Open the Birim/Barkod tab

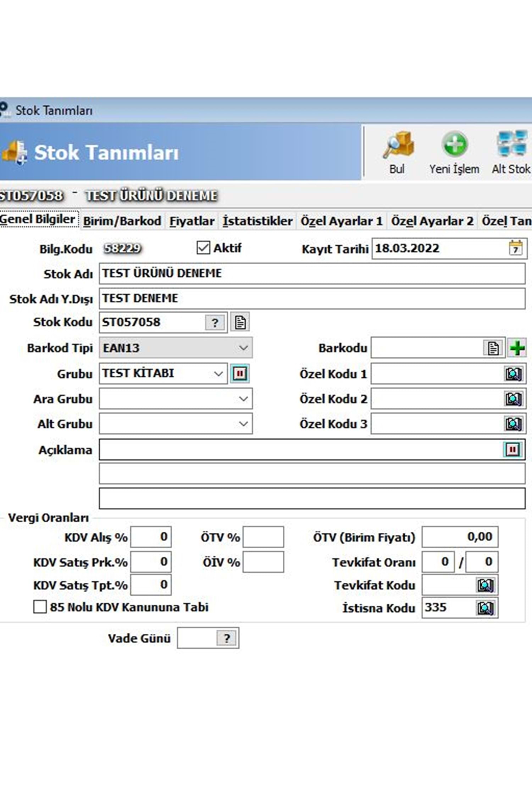coord(122,221)
